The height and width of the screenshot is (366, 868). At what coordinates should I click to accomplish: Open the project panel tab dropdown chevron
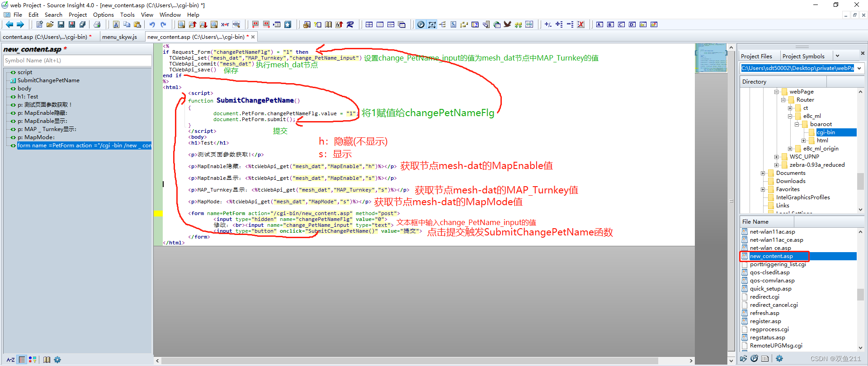pyautogui.click(x=838, y=56)
